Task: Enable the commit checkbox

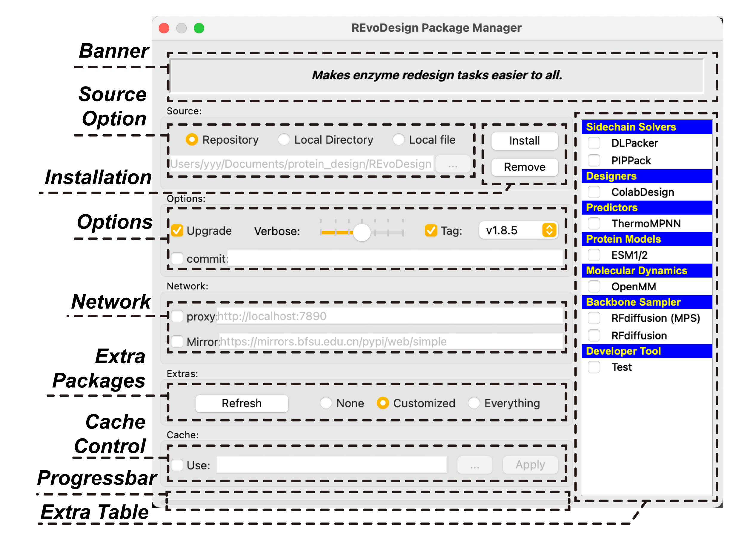Action: (x=177, y=258)
